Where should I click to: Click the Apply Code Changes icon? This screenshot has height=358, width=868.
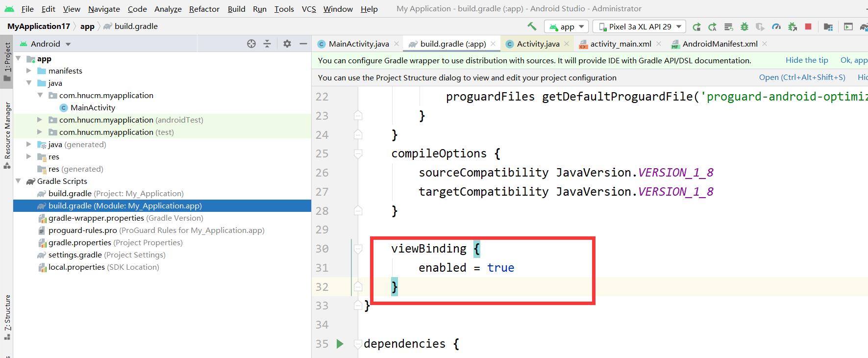tap(713, 26)
